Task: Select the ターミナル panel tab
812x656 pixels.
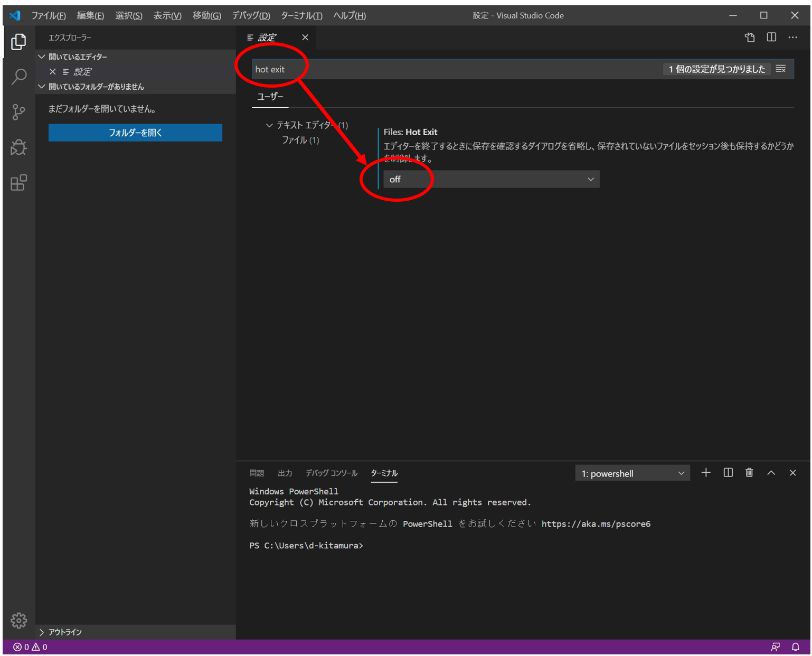Action: click(384, 473)
